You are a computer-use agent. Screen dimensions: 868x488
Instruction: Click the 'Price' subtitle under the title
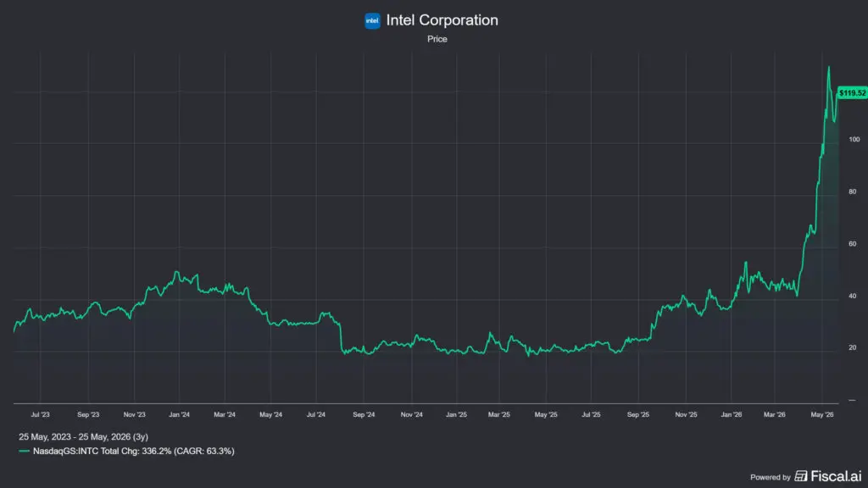pos(437,39)
